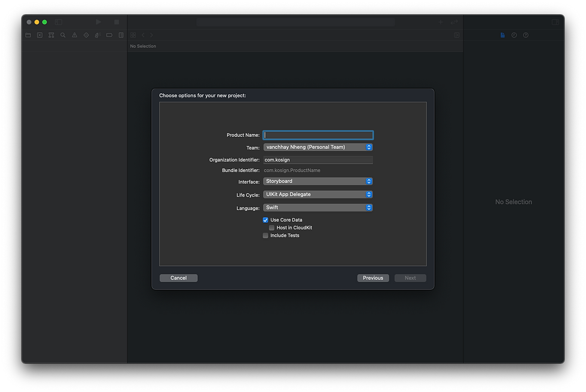586x392 pixels.
Task: Click the Stop square button
Action: pos(117,22)
